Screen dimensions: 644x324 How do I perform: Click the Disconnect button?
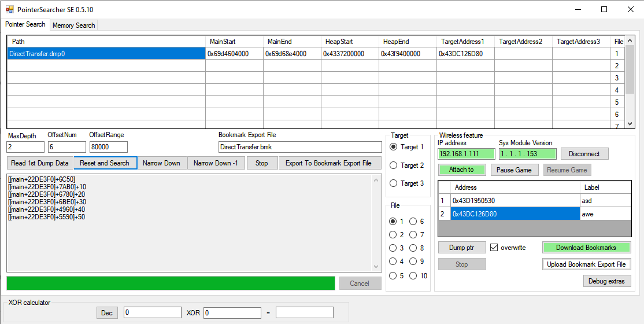pos(584,154)
